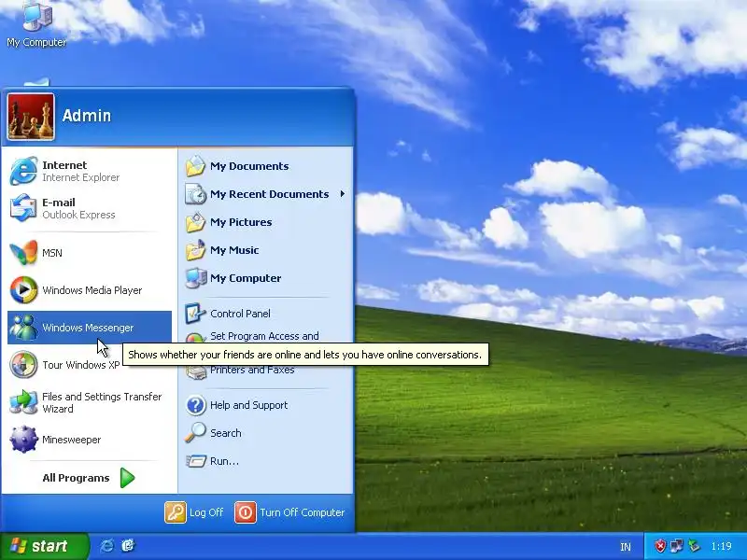Open Set Program Access and Defaults

[x=264, y=336]
